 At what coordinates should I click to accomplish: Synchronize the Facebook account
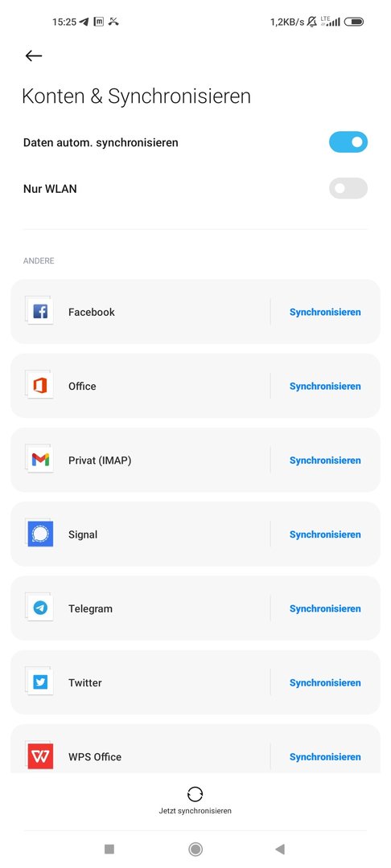325,312
